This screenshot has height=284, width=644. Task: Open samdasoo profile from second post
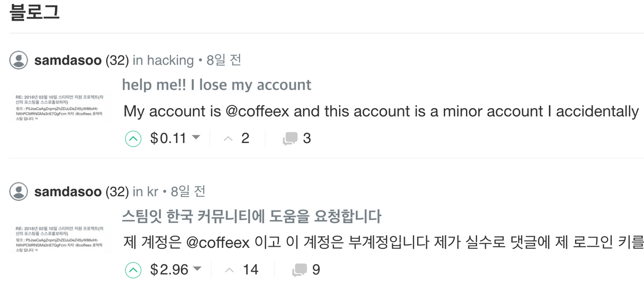[67, 192]
